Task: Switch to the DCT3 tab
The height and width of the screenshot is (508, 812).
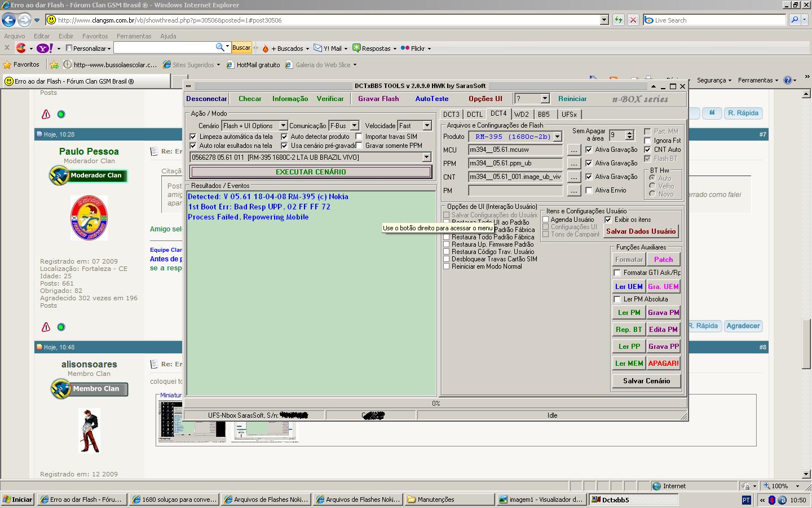Action: [451, 115]
